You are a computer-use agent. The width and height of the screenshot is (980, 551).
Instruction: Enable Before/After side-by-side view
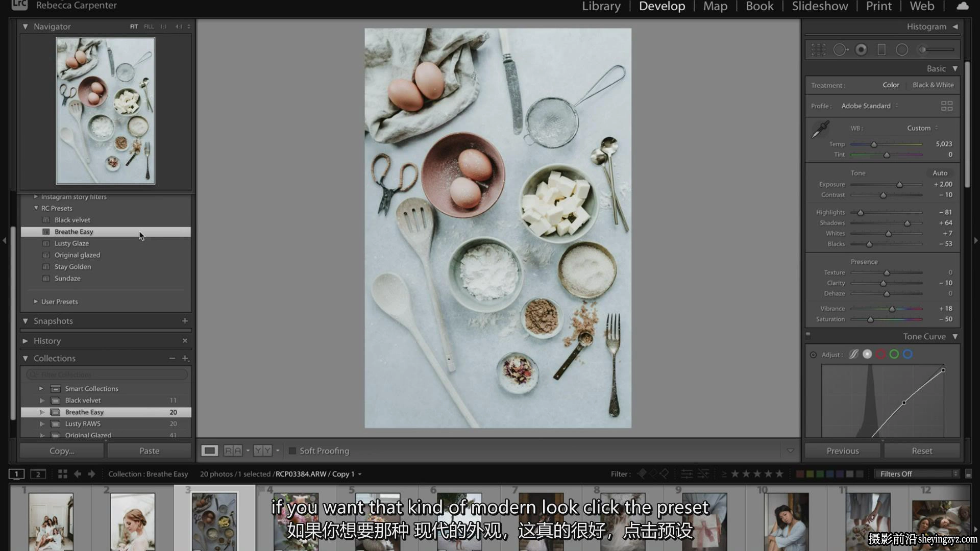tap(233, 450)
